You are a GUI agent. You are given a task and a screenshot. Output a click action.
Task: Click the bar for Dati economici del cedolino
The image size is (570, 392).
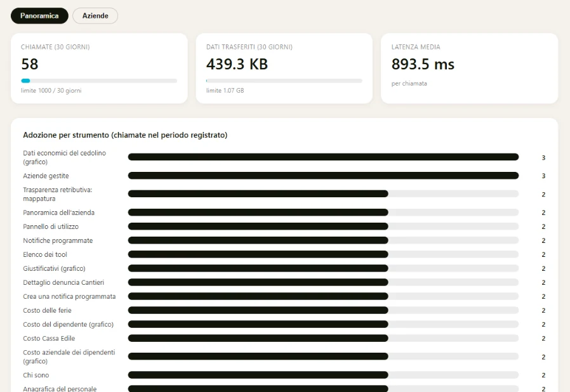(323, 157)
